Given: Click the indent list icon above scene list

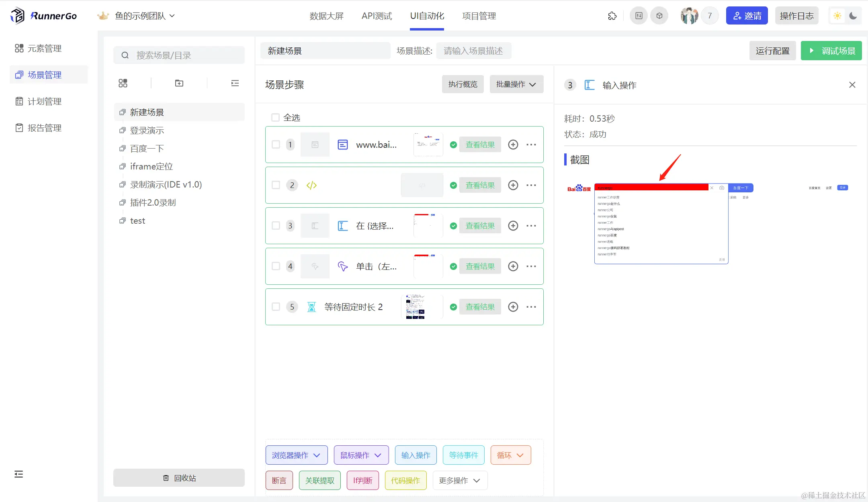Looking at the screenshot, I should point(235,83).
